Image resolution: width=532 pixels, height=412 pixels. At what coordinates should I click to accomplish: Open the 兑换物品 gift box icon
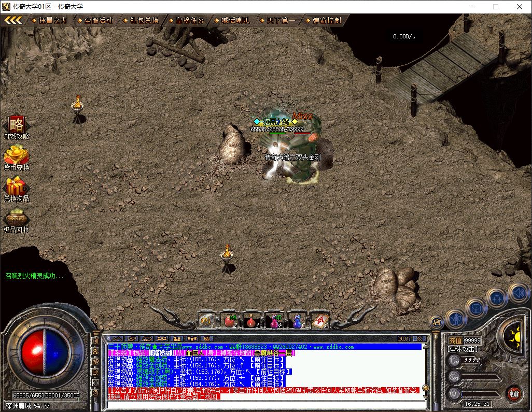[x=16, y=189]
